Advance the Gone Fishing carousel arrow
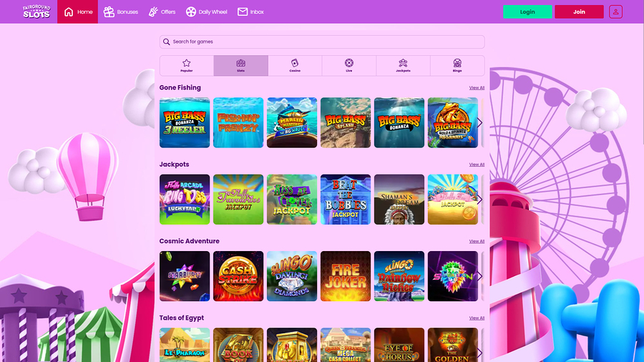644x362 pixels. coord(479,123)
